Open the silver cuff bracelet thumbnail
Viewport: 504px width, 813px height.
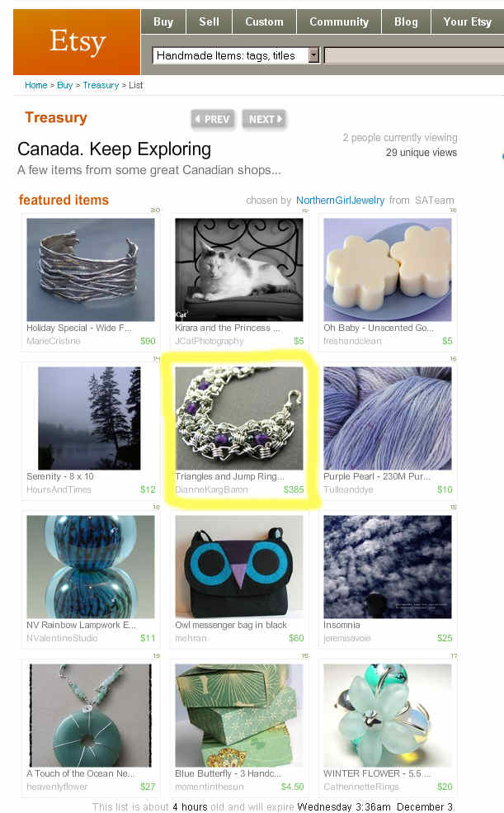[x=91, y=270]
